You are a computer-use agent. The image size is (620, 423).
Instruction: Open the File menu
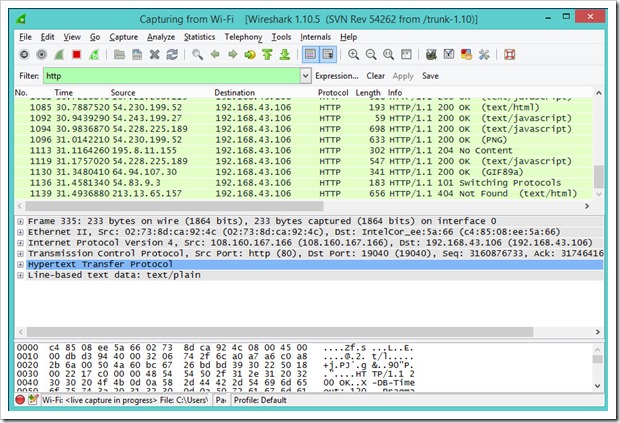point(25,37)
